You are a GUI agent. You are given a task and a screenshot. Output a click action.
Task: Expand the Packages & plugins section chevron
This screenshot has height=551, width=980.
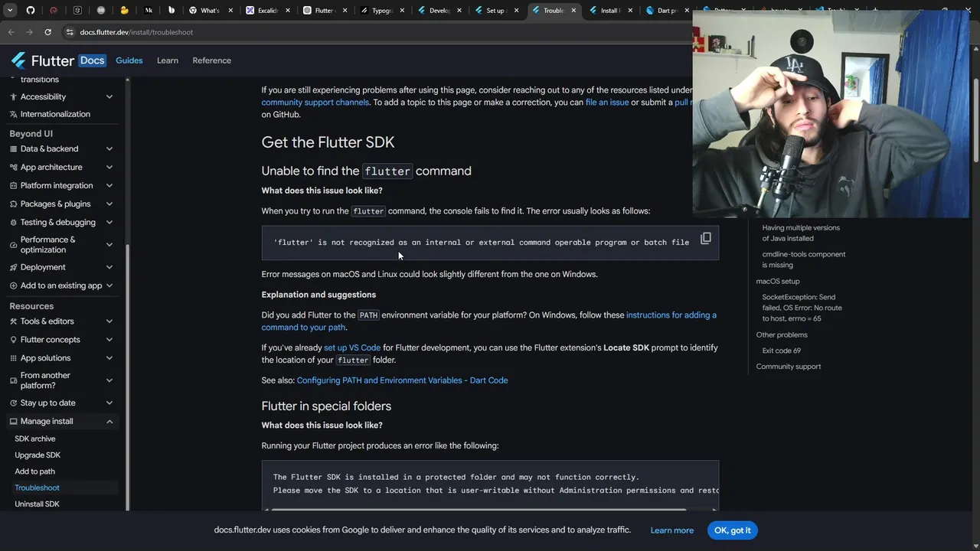109,204
